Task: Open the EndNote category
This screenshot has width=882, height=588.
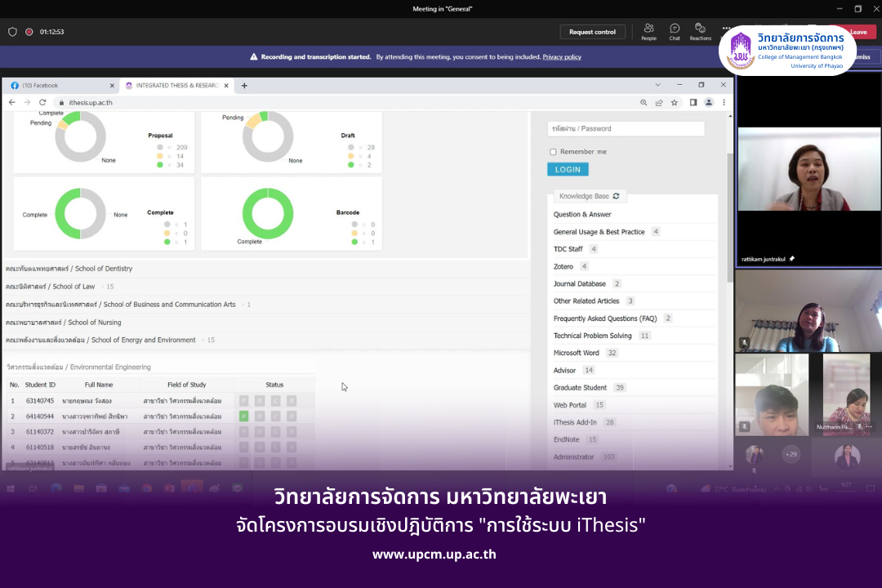Action: pos(567,439)
